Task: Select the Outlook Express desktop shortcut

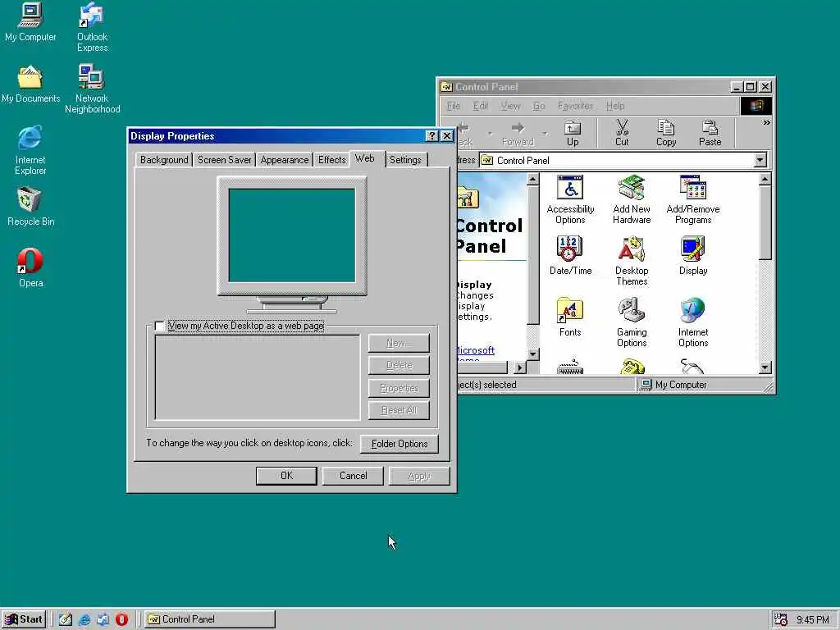Action: tap(92, 27)
